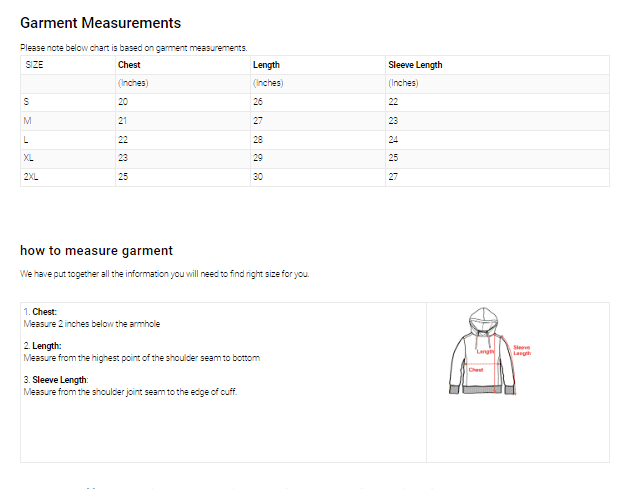Screen dimensions: 623x489
Task: Click the red Sleeve Length label on hoodie
Action: (521, 350)
